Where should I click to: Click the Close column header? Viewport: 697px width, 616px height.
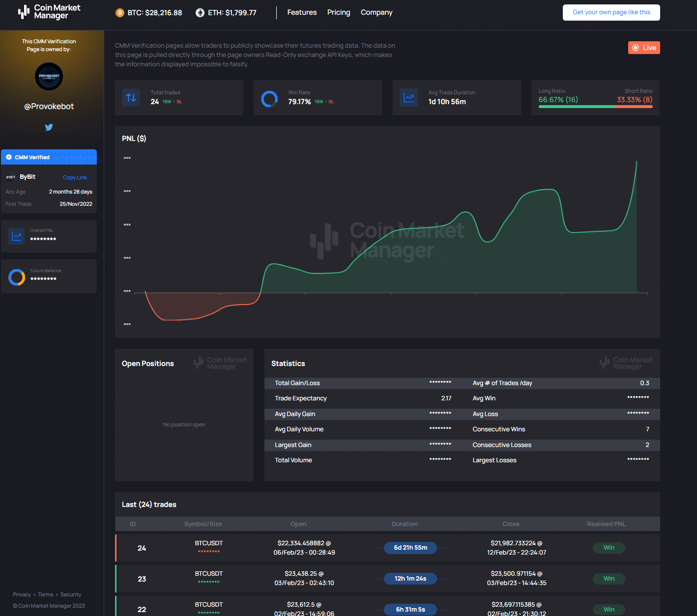tap(511, 524)
